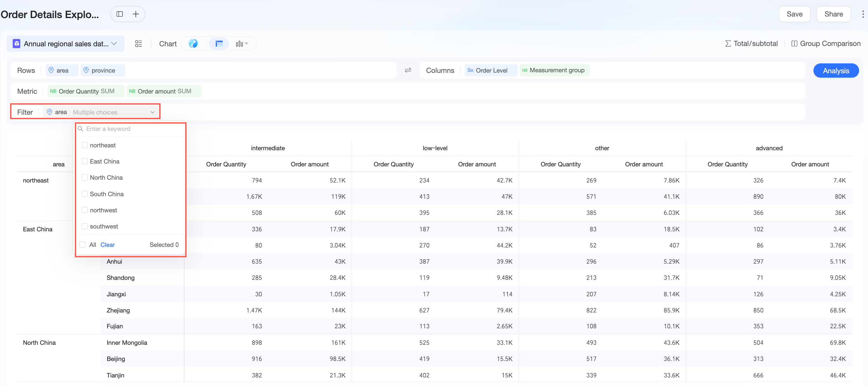Open the more options vertical dots menu
Image resolution: width=868 pixels, height=386 pixels.
(863, 14)
